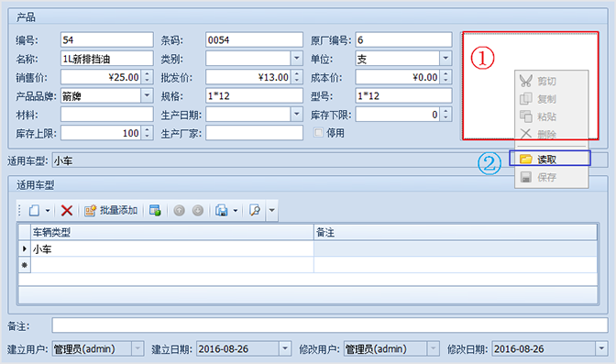Open the 单位 dropdown arrow
This screenshot has width=616, height=364.
(445, 59)
